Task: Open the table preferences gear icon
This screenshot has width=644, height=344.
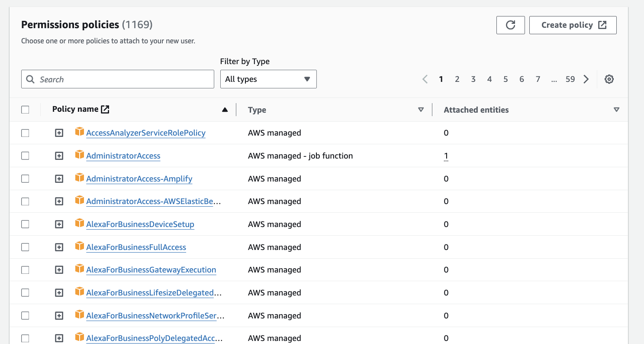Action: (609, 79)
